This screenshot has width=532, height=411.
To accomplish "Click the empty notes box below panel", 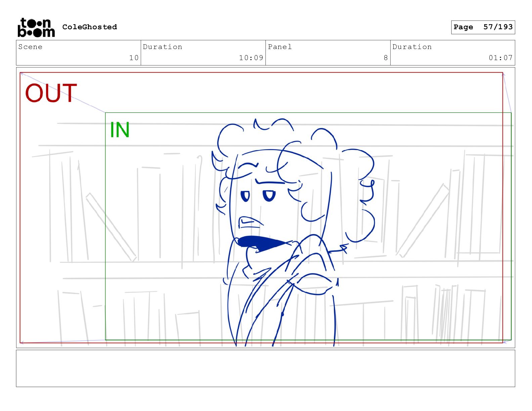I will point(265,368).
